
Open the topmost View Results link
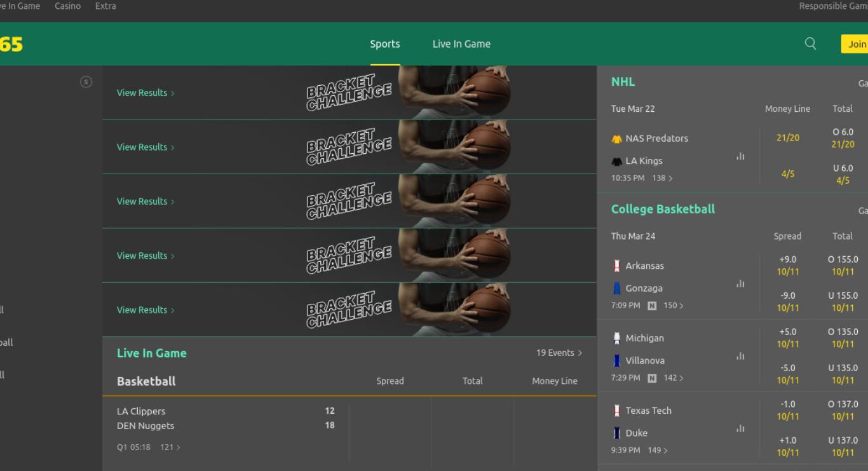coord(146,93)
